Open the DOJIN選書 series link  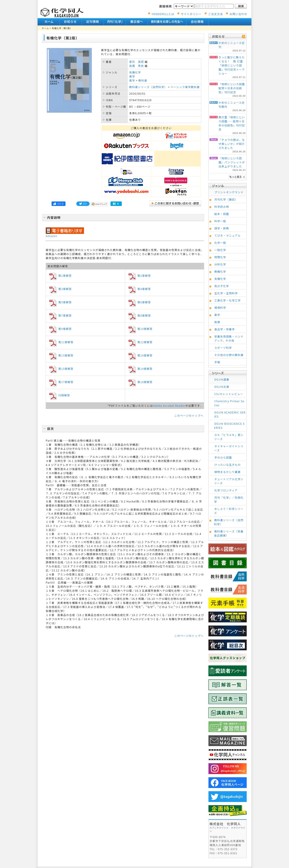tap(222, 380)
